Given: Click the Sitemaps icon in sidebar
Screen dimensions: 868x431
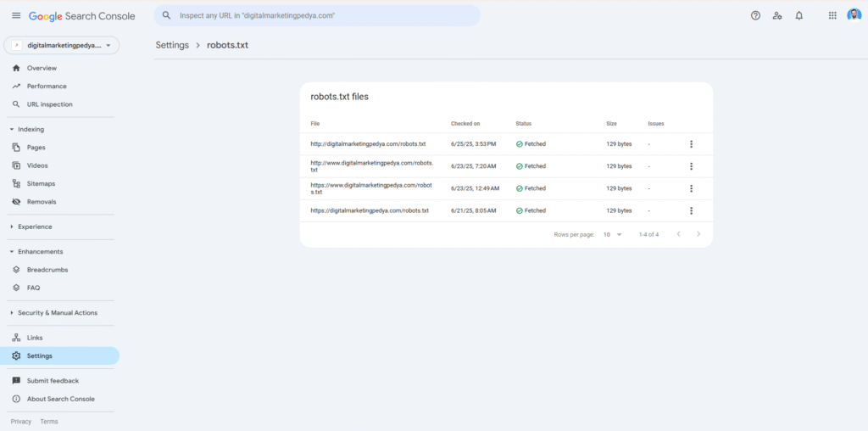Looking at the screenshot, I should 16,183.
